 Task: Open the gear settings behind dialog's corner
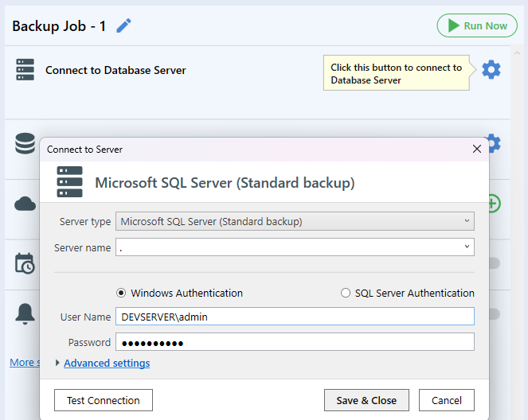pyautogui.click(x=495, y=143)
